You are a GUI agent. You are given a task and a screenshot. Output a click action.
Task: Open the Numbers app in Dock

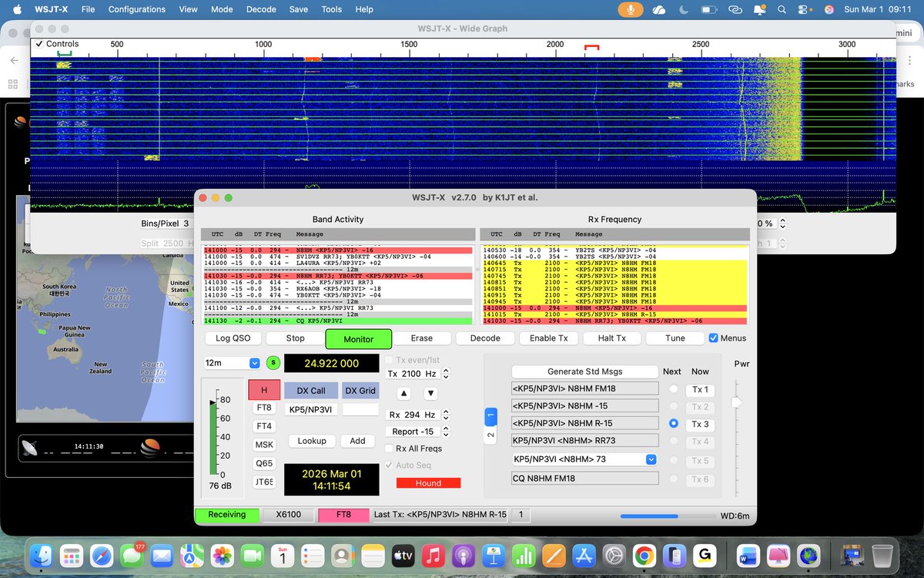pyautogui.click(x=524, y=556)
